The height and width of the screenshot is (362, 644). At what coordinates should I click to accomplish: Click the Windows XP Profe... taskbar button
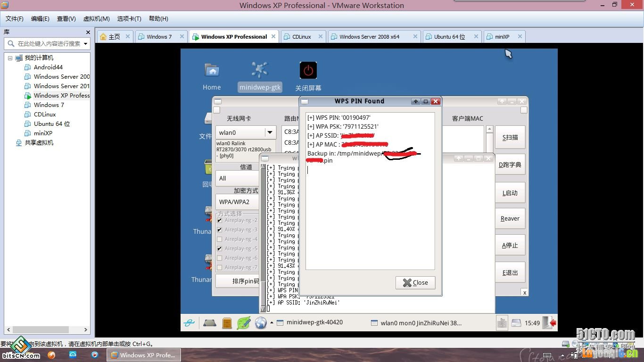(143, 355)
